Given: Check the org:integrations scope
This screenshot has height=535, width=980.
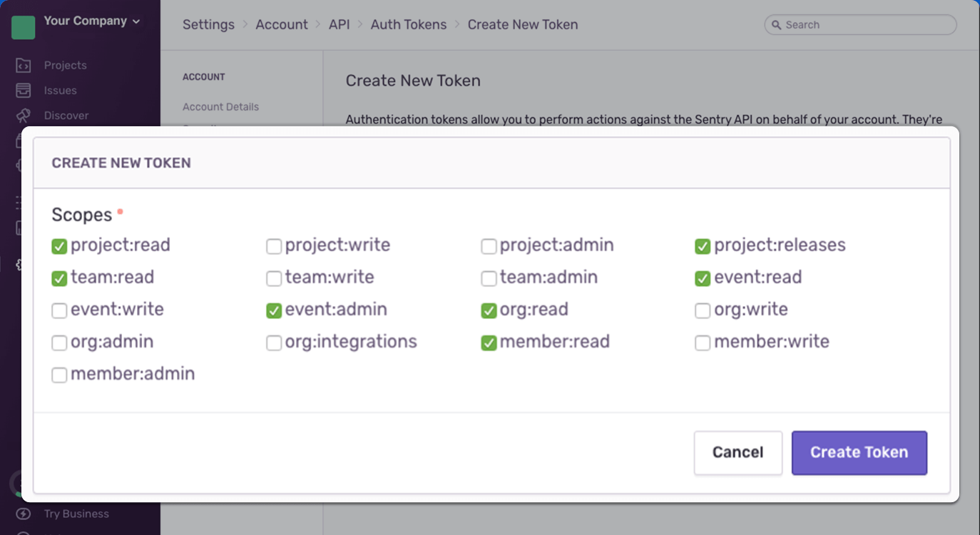Looking at the screenshot, I should click(274, 343).
